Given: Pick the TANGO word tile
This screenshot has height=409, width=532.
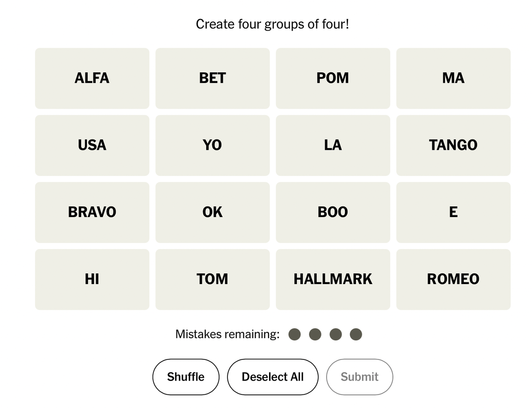Looking at the screenshot, I should 453,145.
